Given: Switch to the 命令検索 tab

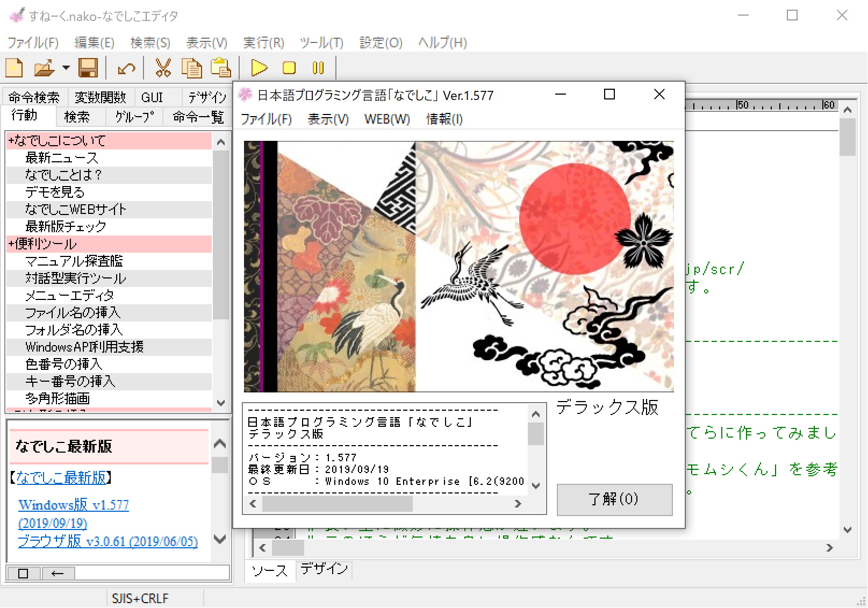Looking at the screenshot, I should [x=34, y=97].
